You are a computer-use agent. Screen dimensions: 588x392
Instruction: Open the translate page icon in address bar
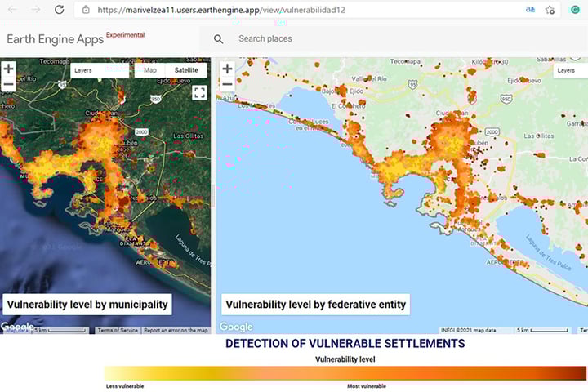pos(530,10)
